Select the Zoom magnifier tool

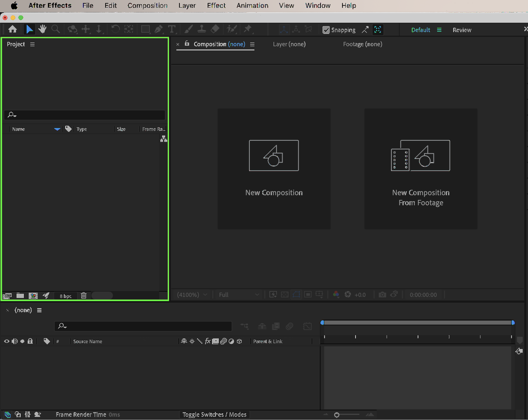click(x=55, y=29)
